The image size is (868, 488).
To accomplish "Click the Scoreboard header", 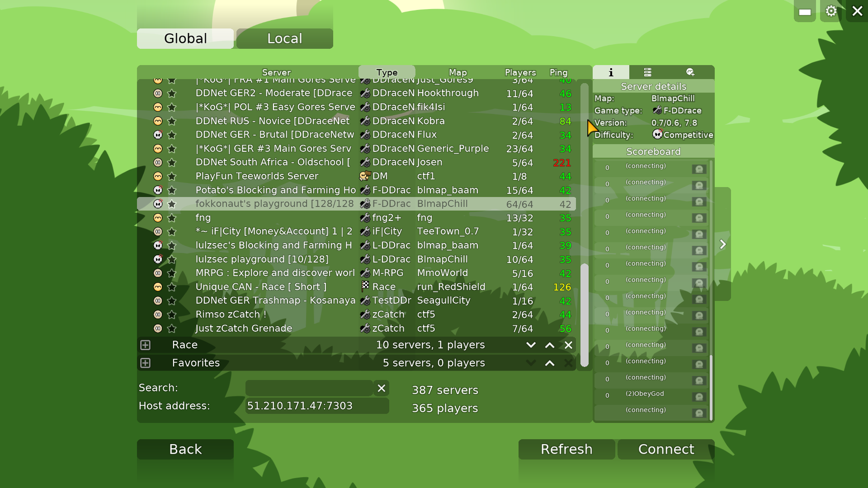I will click(653, 151).
